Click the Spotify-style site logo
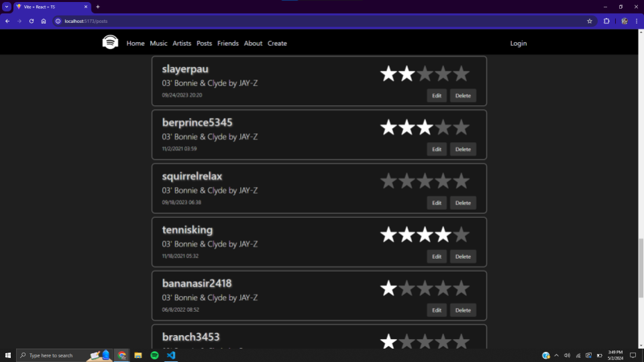The width and height of the screenshot is (644, 362). 110,42
